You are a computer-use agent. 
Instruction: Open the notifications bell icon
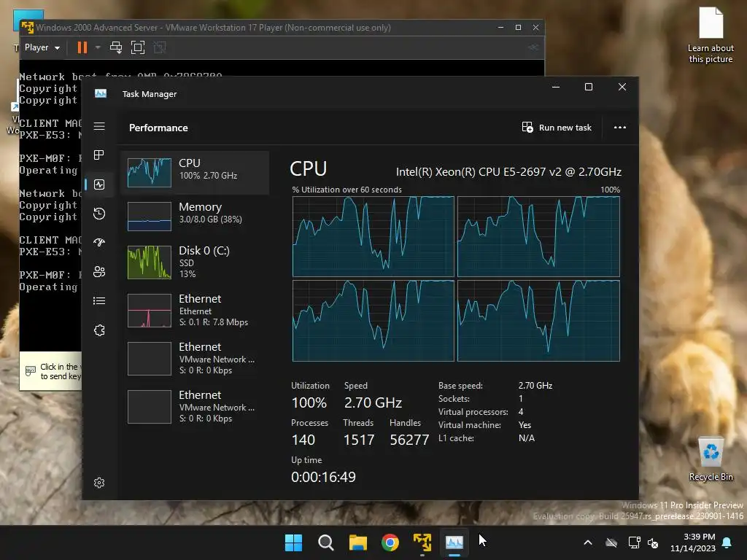727,542
